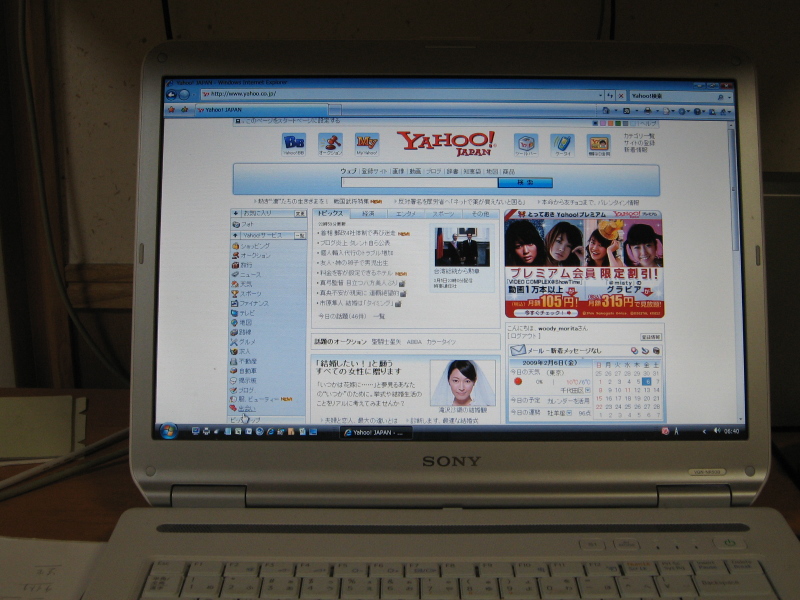This screenshot has width=800, height=600.
Task: Click the 出会い link in services list
Action: tap(246, 409)
